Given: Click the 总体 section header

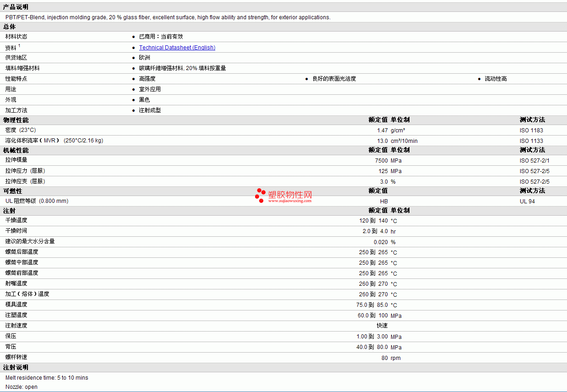Looking at the screenshot, I should click(x=9, y=27).
